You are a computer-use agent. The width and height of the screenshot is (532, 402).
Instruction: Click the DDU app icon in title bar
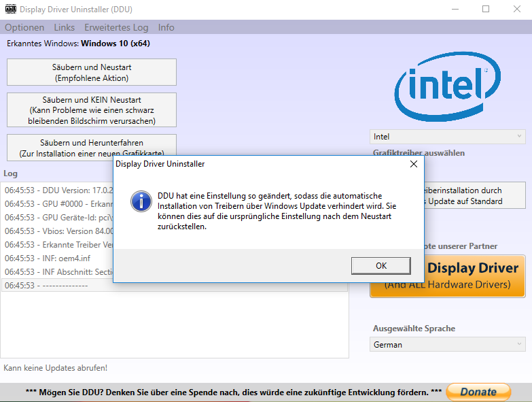click(x=11, y=9)
